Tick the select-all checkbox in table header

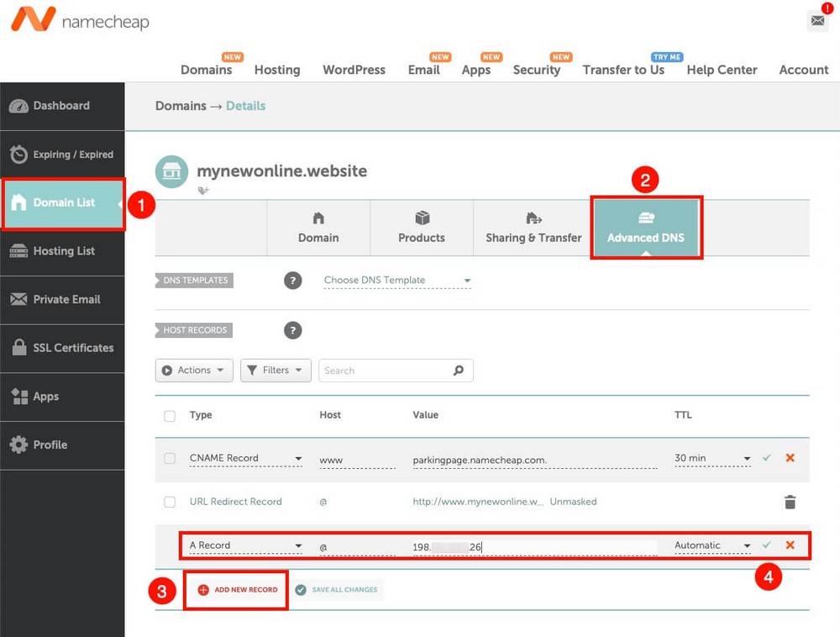(170, 416)
